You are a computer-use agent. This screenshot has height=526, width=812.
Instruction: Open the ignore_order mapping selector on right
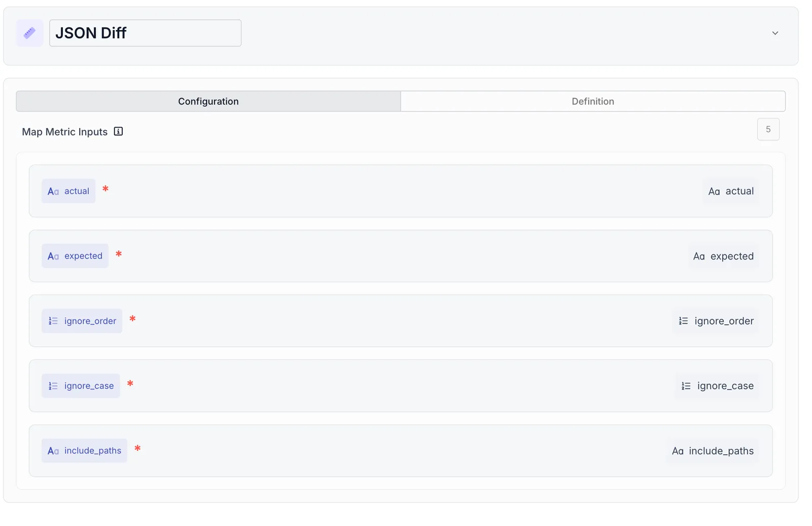pyautogui.click(x=716, y=321)
